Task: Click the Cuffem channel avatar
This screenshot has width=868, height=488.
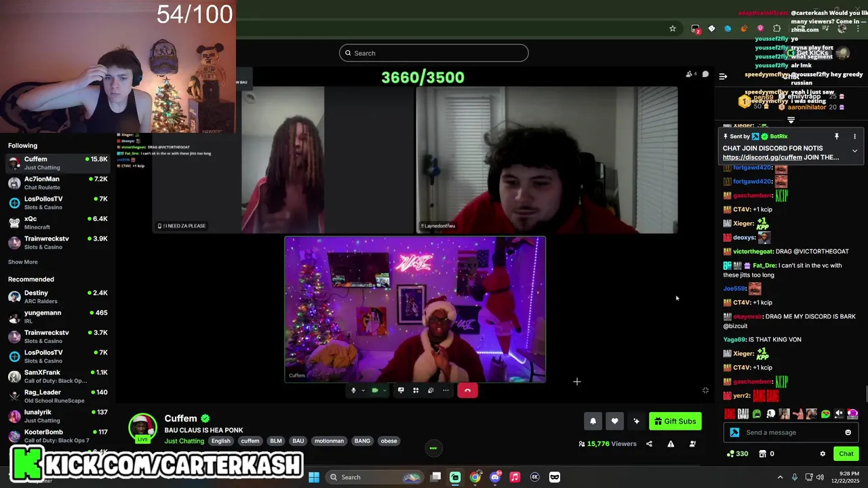Action: [x=143, y=427]
